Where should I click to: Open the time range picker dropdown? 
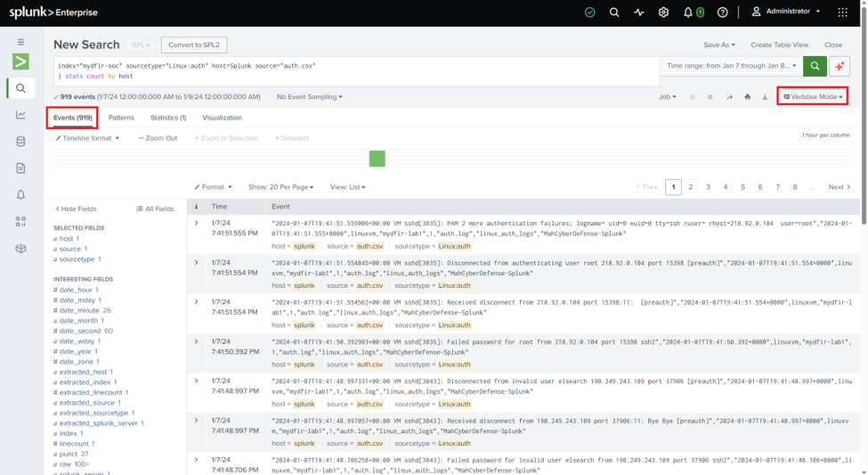[731, 66]
